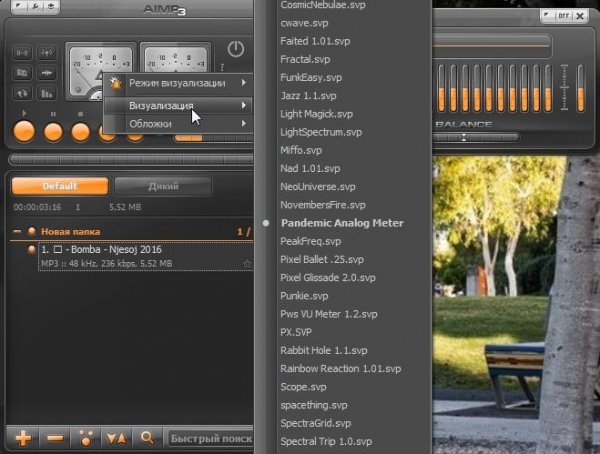Click the tray minimize icon beside the wrench
Viewport: 600px width, 454px height.
pyautogui.click(x=51, y=6)
